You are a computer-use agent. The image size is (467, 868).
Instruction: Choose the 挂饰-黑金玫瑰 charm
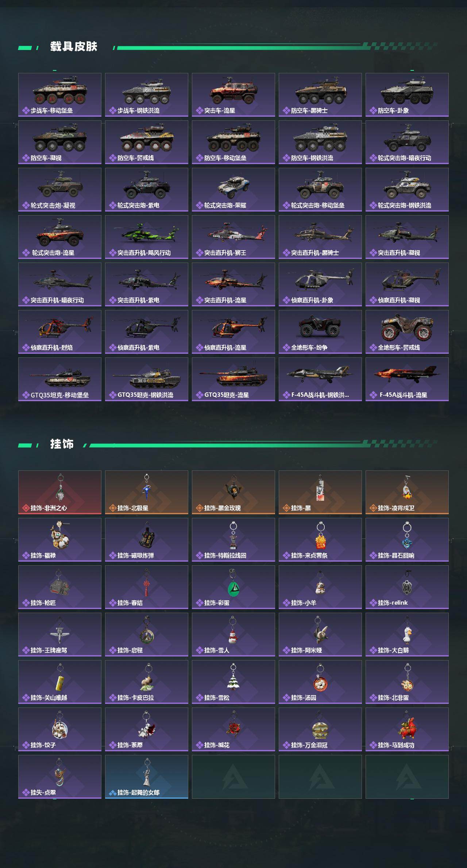[x=233, y=492]
